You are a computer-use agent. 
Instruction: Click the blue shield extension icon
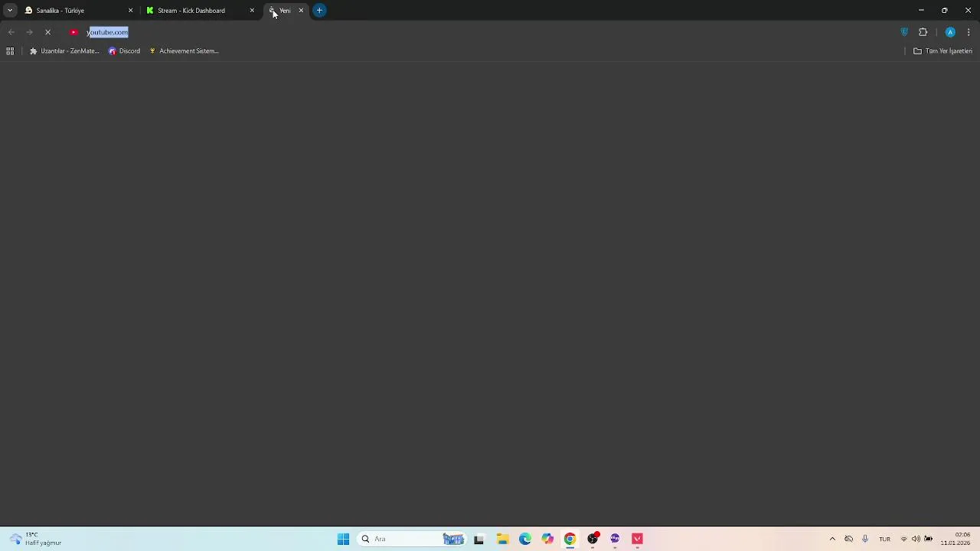point(904,32)
